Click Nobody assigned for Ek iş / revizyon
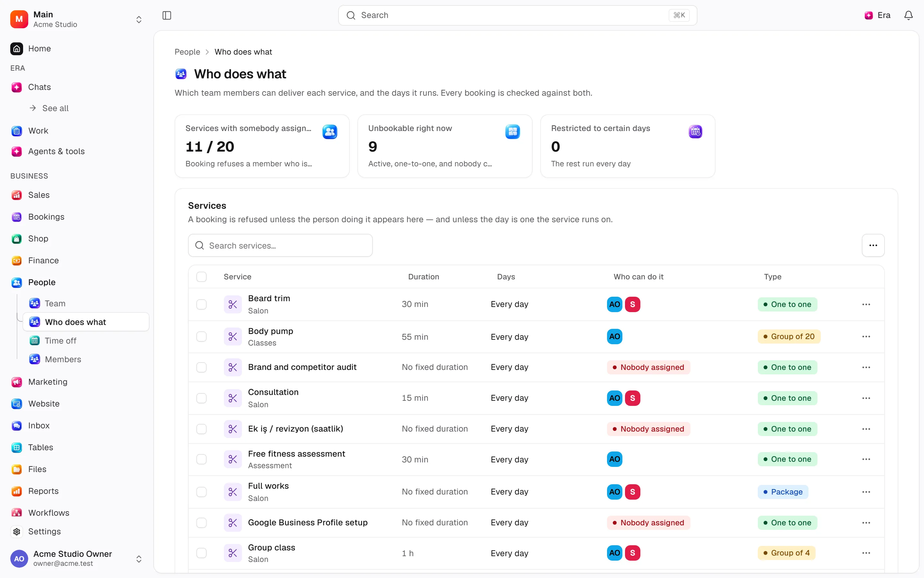This screenshot has width=924, height=578. point(648,429)
